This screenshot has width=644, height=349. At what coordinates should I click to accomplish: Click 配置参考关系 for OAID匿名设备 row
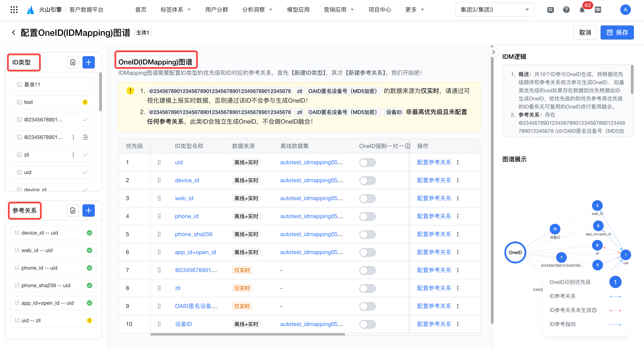click(x=434, y=306)
